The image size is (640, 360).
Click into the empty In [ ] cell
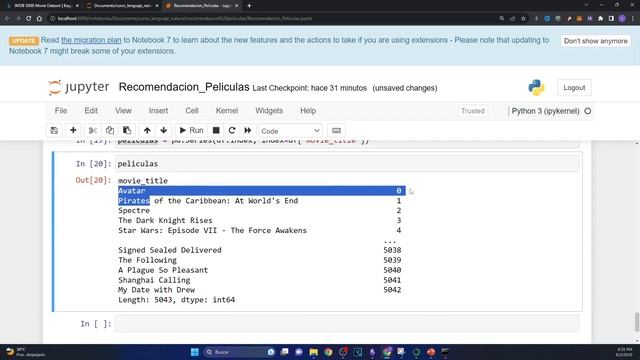(347, 324)
